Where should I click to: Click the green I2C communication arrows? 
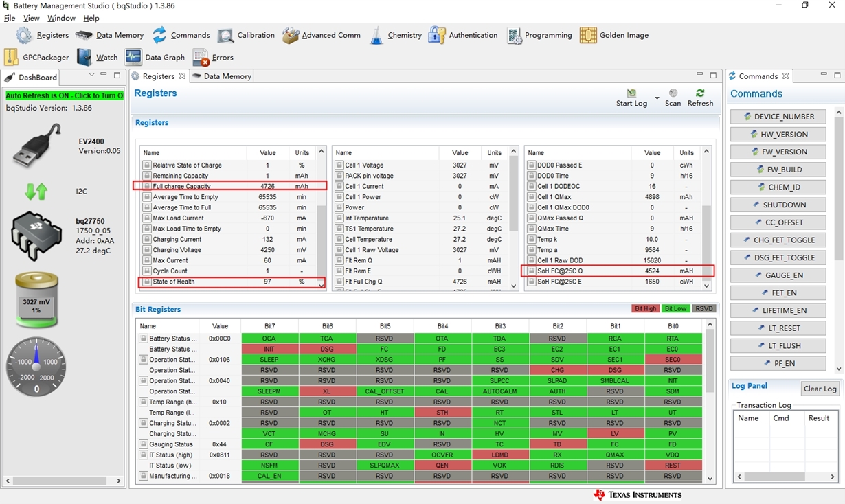[x=36, y=192]
